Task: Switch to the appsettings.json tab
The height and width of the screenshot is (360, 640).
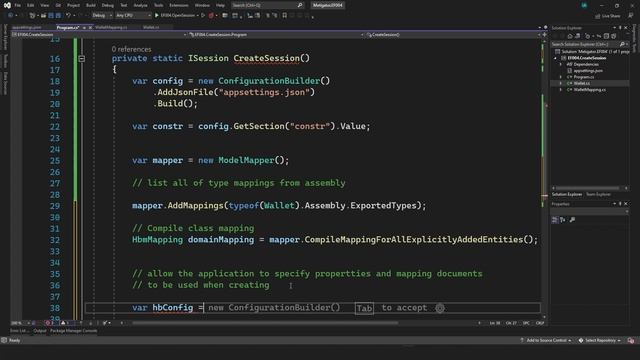Action: point(27,27)
